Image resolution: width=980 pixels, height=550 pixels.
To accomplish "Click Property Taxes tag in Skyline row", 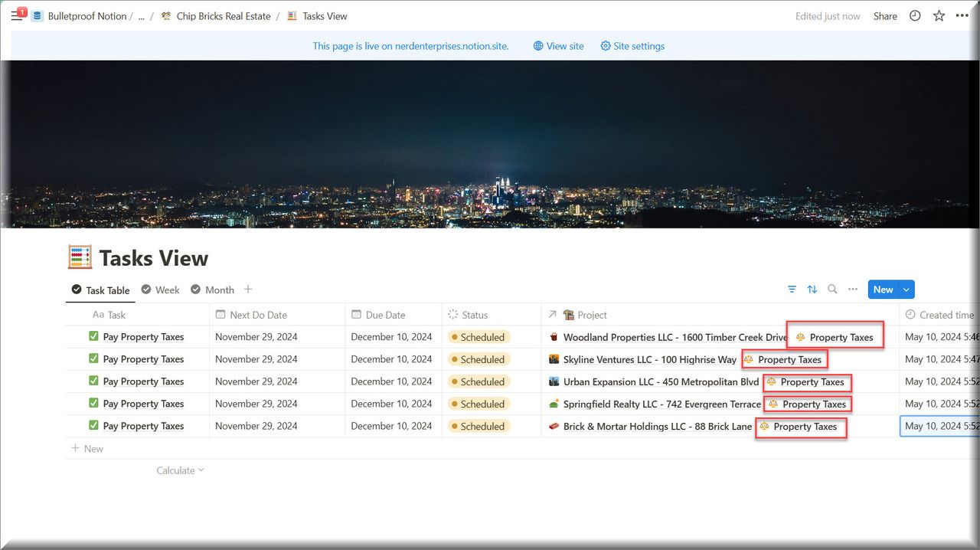I will [x=782, y=359].
